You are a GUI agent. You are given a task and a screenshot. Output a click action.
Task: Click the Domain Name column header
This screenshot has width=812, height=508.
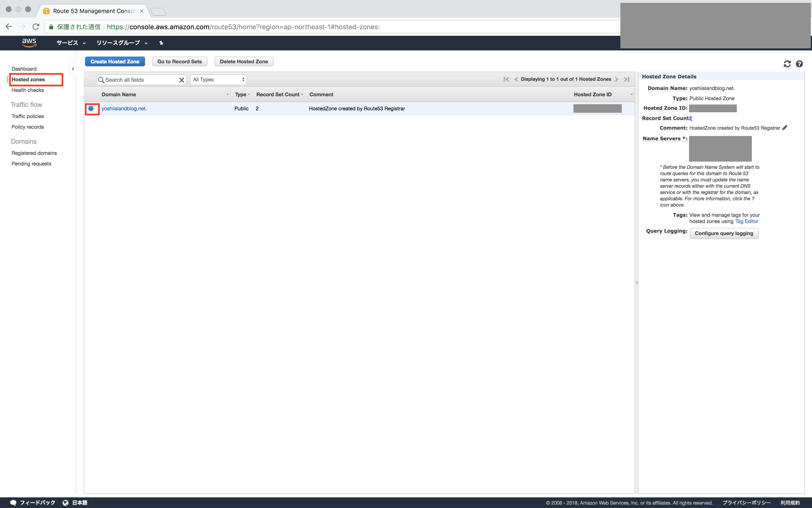tap(119, 95)
